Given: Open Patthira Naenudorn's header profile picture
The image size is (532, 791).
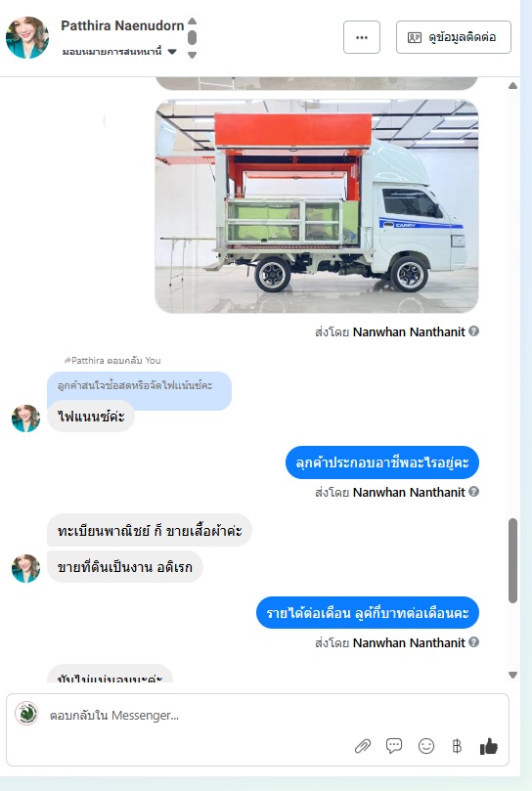Looking at the screenshot, I should [x=27, y=37].
